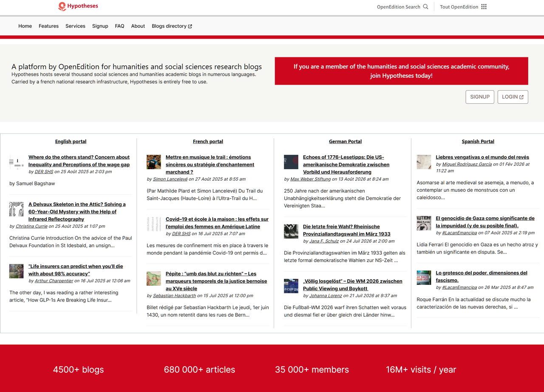The image size is (544, 392).
Task: Click the 4500+ blogs statistic text
Action: [x=78, y=369]
